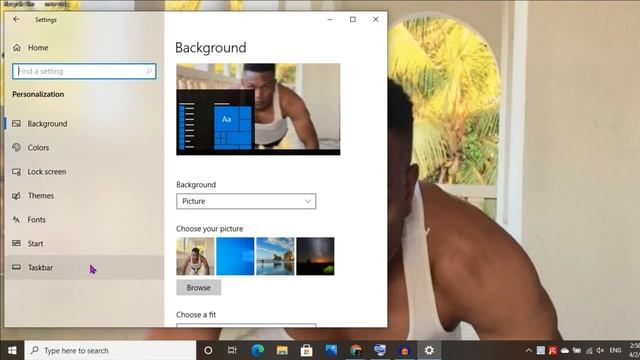Click the Type here to search box
640x360 pixels.
tap(111, 351)
